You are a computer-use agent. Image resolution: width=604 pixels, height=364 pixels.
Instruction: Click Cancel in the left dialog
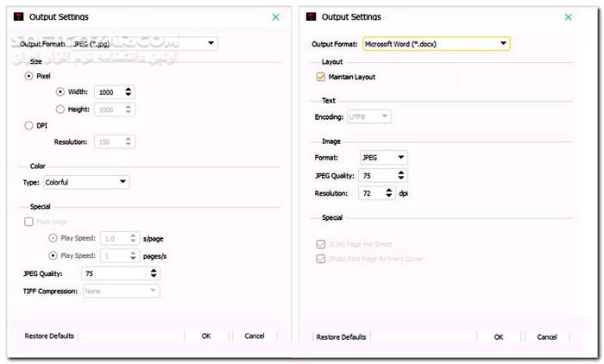coord(255,336)
